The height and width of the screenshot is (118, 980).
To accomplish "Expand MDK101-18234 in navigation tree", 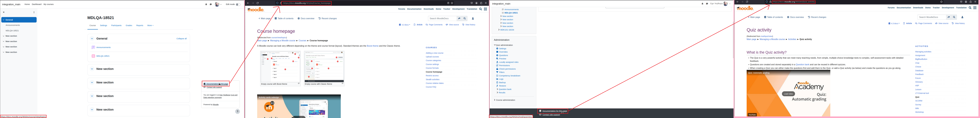I will point(499,30).
